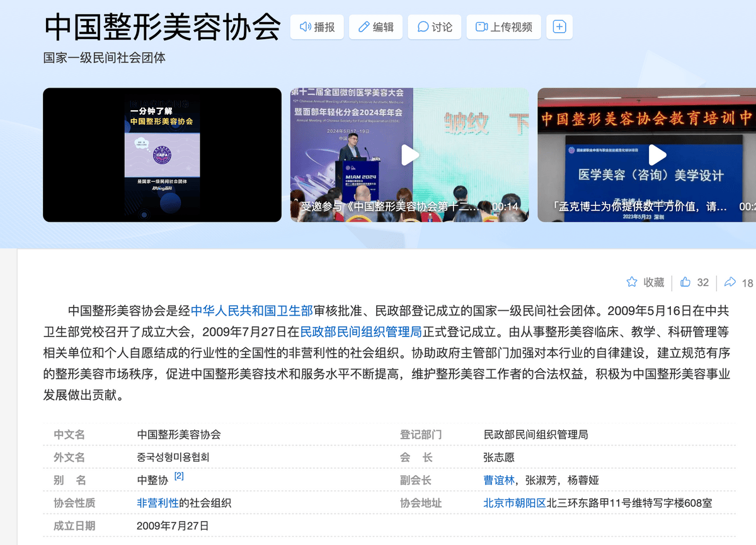The width and height of the screenshot is (756, 545).
Task: Open the 民政部民间组织管理局 link in the paragraph
Action: pyautogui.click(x=361, y=331)
